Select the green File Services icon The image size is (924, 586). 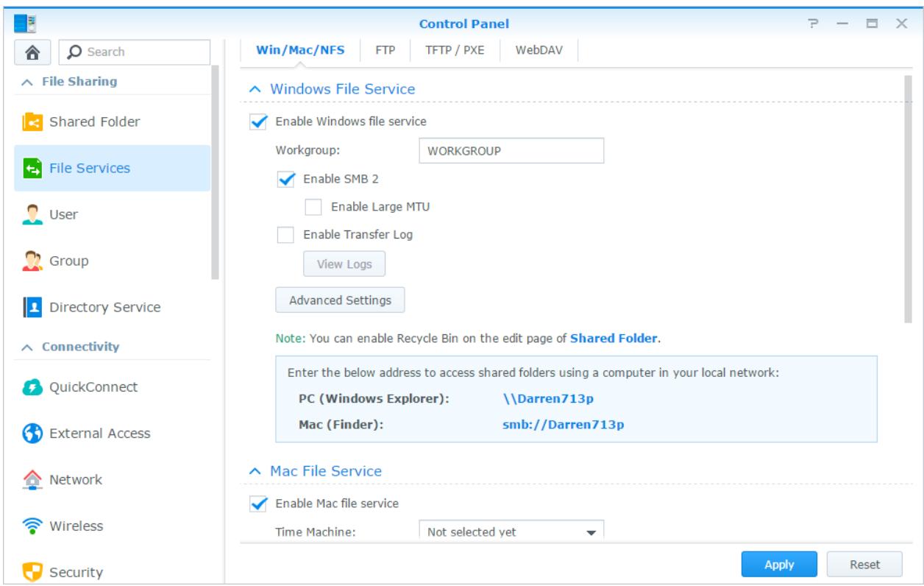point(32,169)
